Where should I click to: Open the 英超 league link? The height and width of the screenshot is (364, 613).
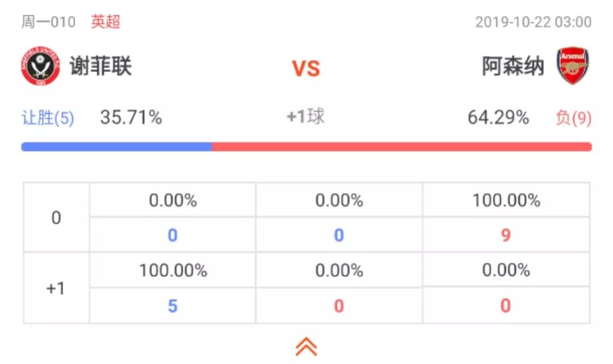(x=106, y=22)
